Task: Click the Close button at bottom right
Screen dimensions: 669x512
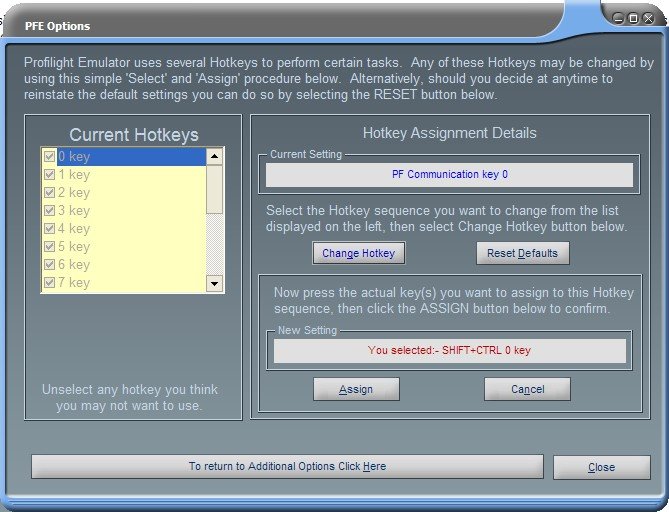Action: coord(602,467)
